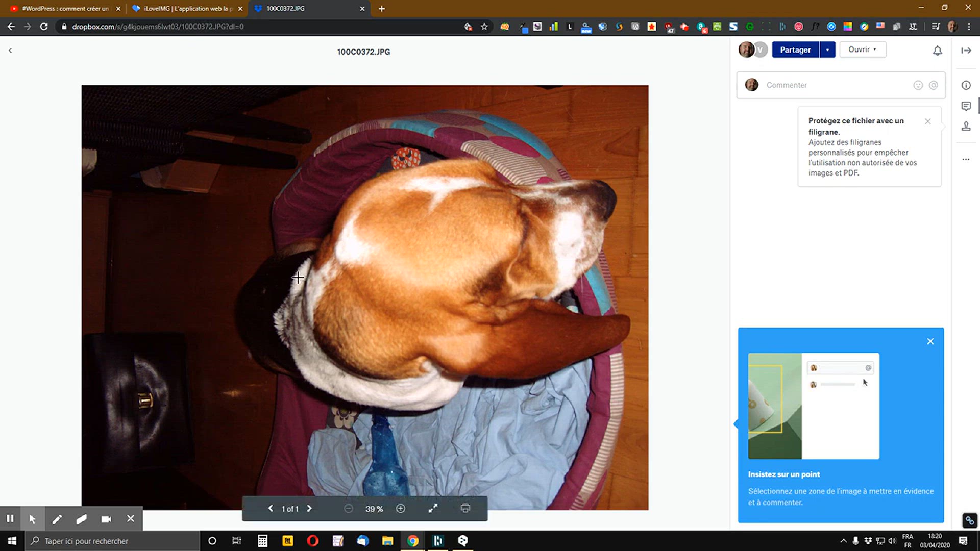Click the watermark stamp icon in sidebar
Viewport: 980px width, 551px height.
(966, 127)
